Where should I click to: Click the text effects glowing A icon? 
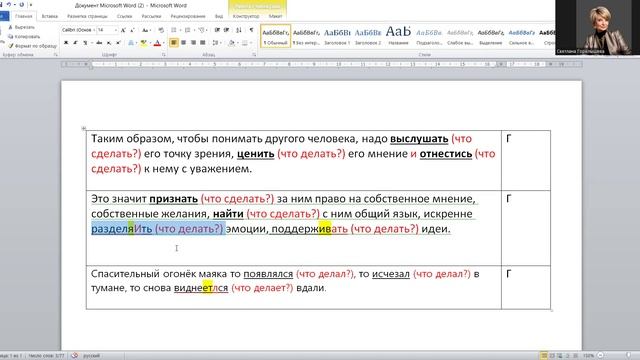click(131, 42)
